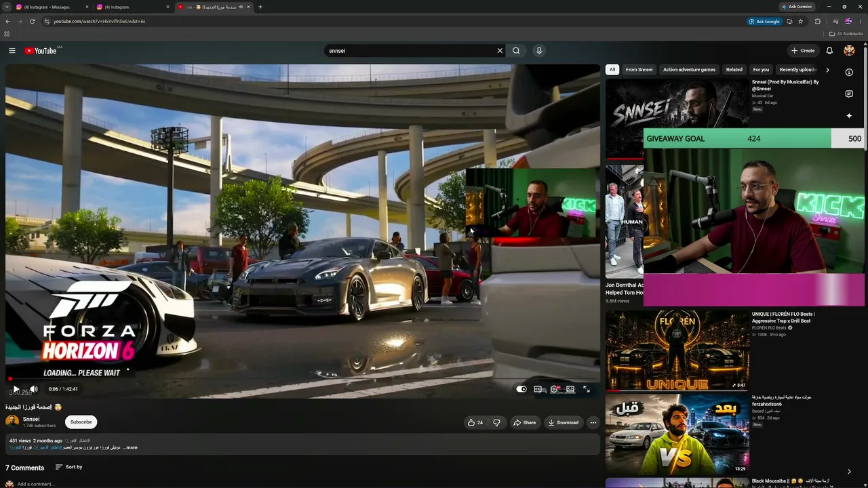Open the Snnsei channel name link
Viewport: 868px width, 488px height.
[31, 419]
